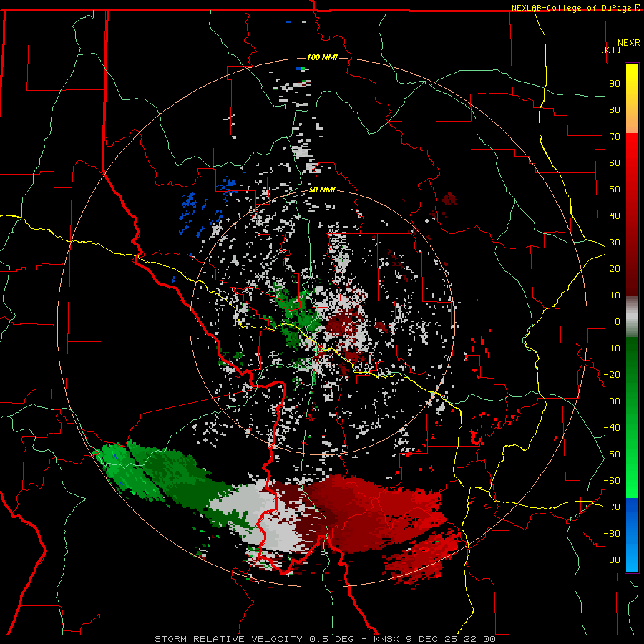Click the -60 value on velocity scale
The height and width of the screenshot is (644, 644).
612,481
